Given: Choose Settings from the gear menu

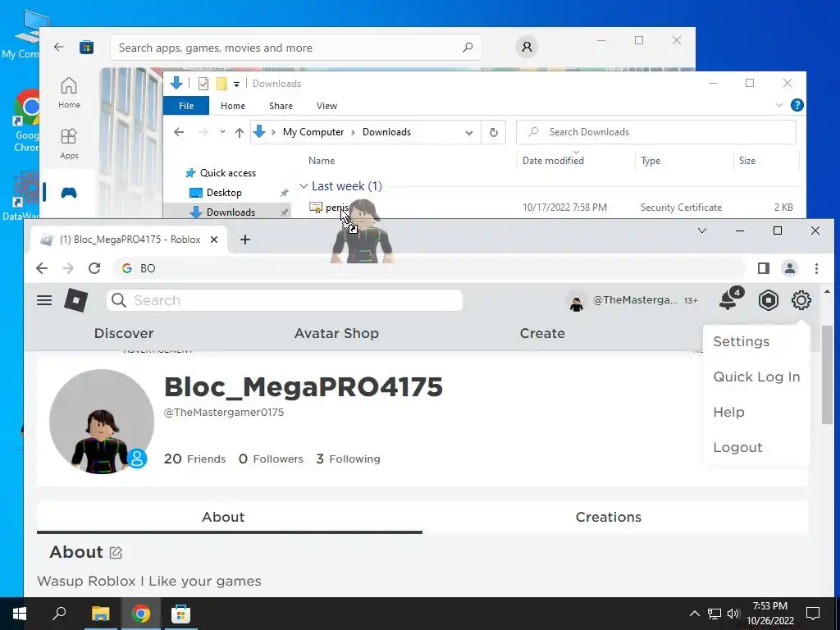Looking at the screenshot, I should tap(742, 342).
